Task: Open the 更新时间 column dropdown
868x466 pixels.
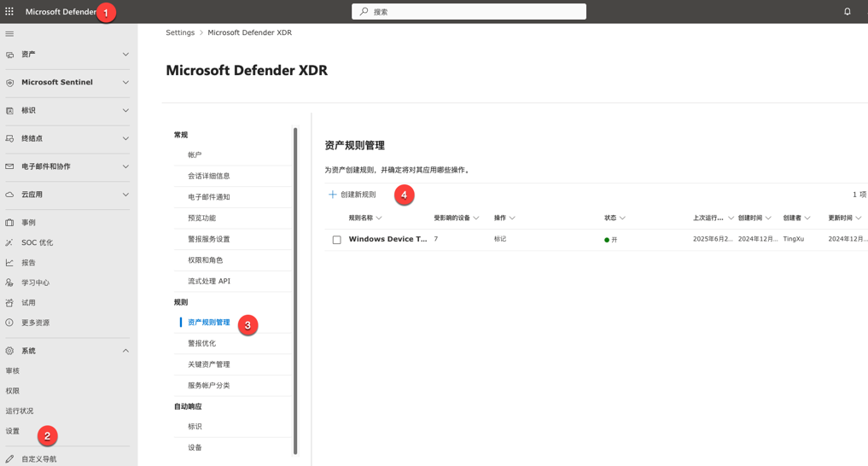Action: click(859, 218)
